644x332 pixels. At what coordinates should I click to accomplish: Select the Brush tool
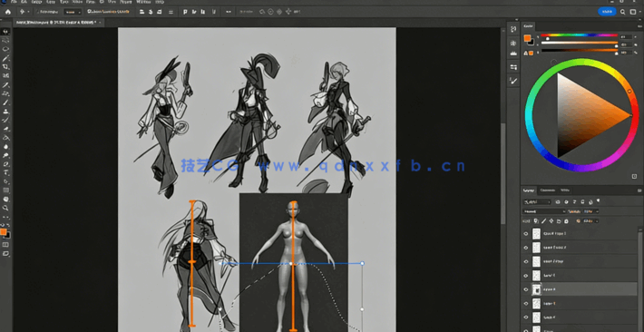coord(5,103)
